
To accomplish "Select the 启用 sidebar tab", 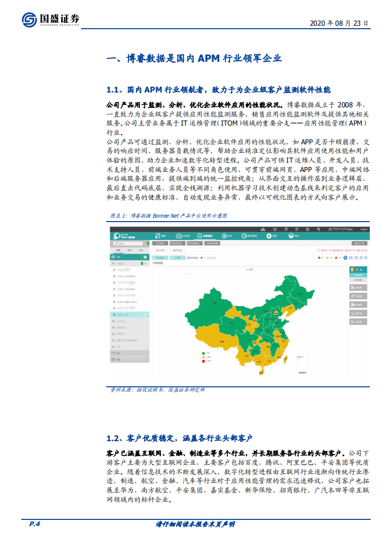I will point(118,250).
